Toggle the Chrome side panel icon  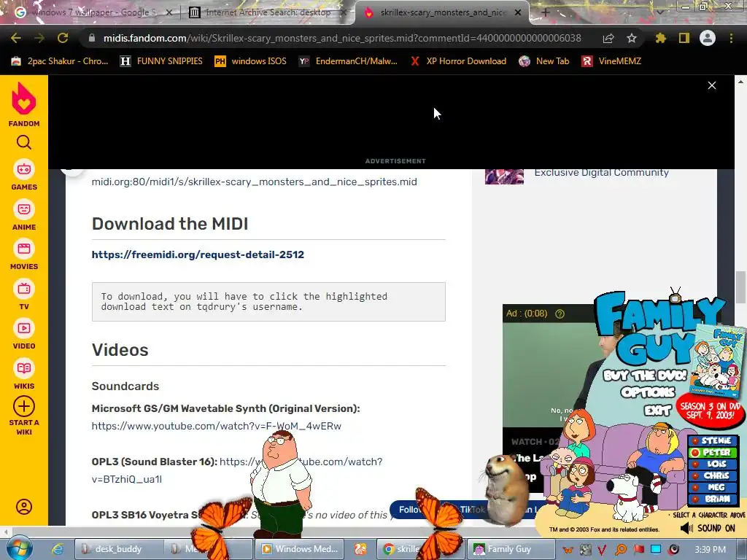tap(684, 38)
